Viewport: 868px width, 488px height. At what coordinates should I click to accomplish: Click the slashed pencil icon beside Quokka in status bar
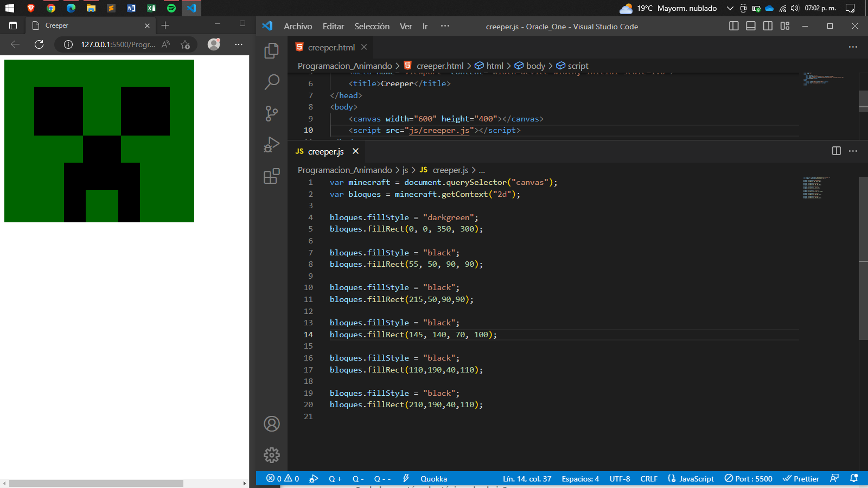406,479
